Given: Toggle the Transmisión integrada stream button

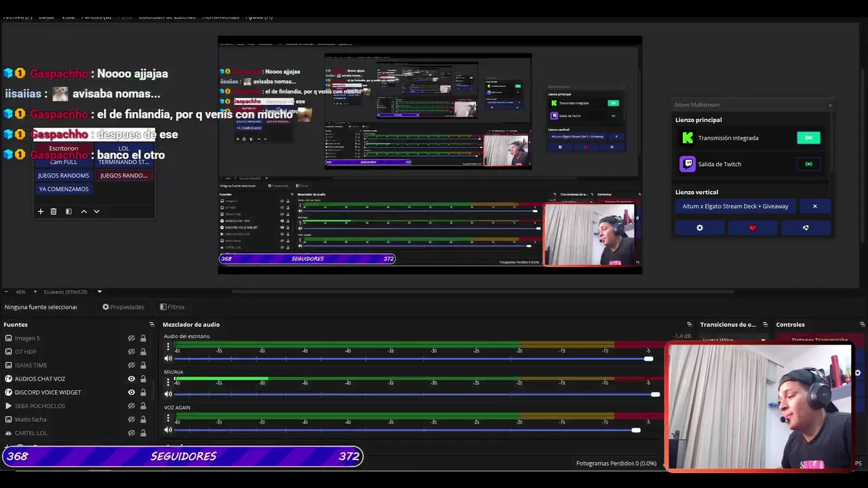Looking at the screenshot, I should coord(808,138).
